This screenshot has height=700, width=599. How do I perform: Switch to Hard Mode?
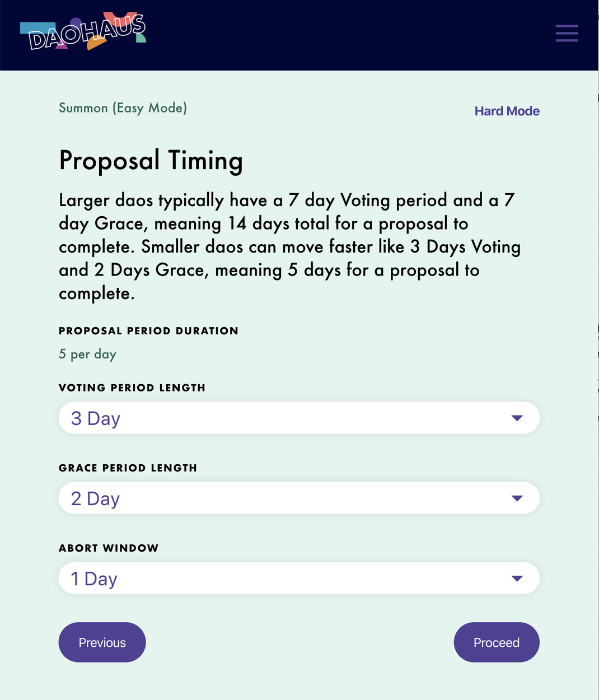point(507,111)
